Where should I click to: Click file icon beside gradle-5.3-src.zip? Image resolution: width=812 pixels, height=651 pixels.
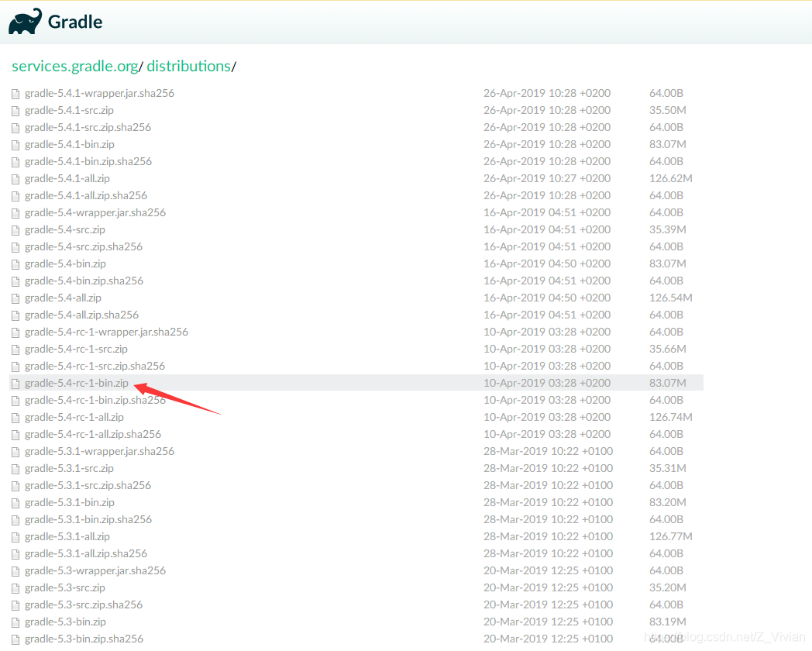point(15,588)
